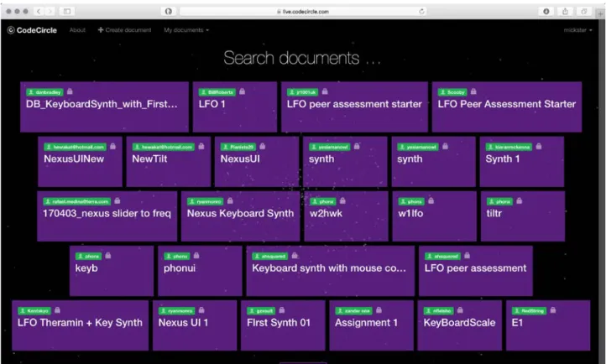
Task: Click the lock icon on the tiltr card
Action: (x=520, y=200)
